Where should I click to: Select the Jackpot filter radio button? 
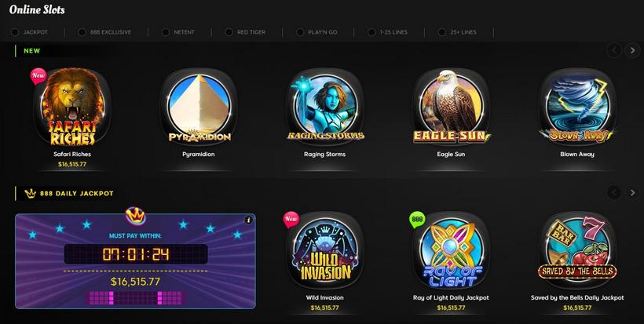[15, 32]
